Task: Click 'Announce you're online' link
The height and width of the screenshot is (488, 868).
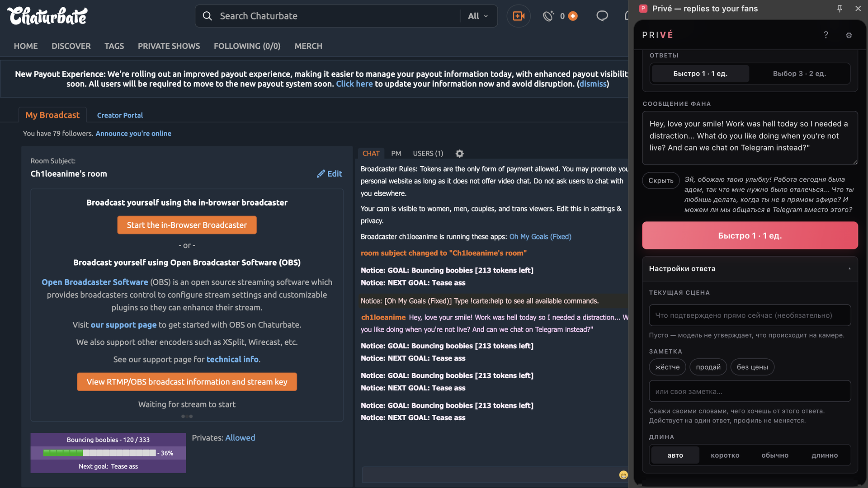Action: [x=133, y=134]
